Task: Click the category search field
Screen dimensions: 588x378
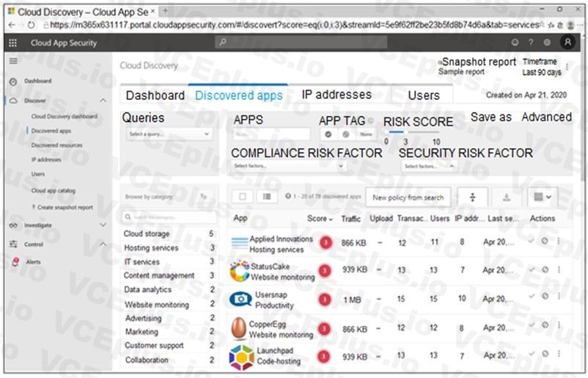Action: [x=169, y=217]
